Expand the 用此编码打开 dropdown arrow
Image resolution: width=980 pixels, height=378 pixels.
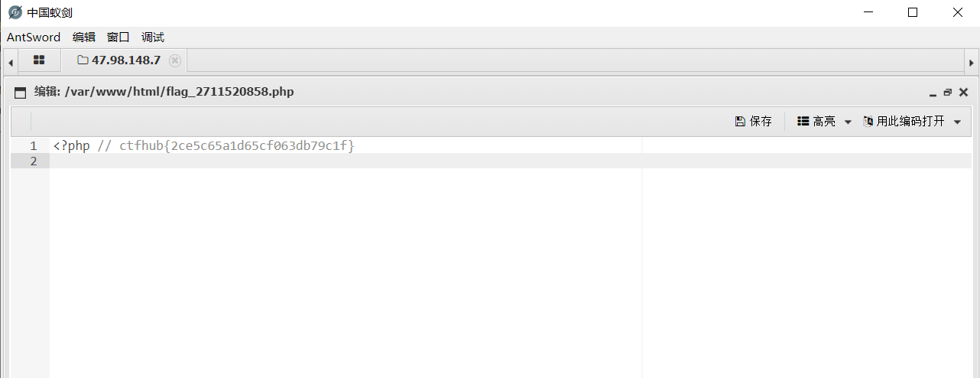tap(957, 122)
